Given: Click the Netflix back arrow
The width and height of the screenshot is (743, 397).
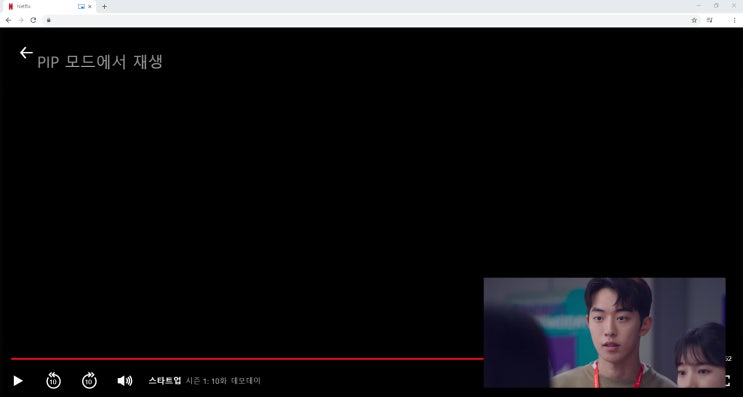Looking at the screenshot, I should click(26, 53).
